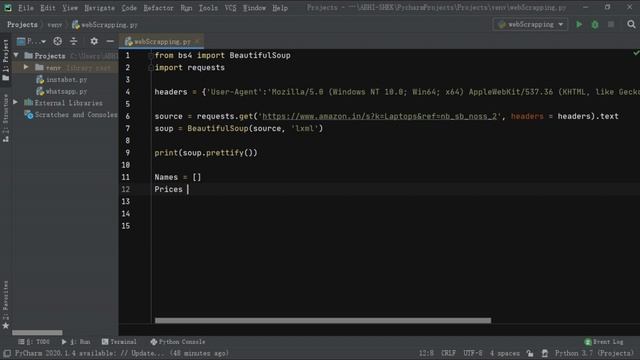
Task: Expand External Libraries node
Action: click(16, 102)
